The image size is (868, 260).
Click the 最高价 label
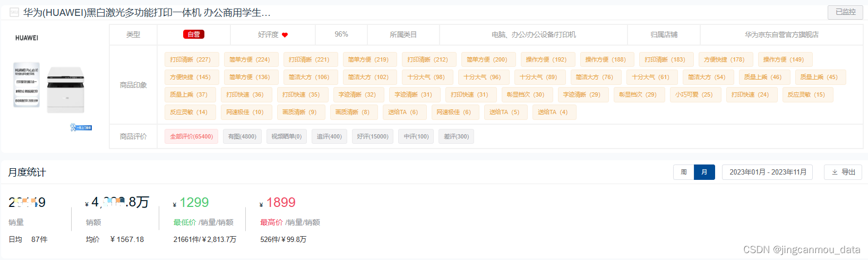point(271,222)
